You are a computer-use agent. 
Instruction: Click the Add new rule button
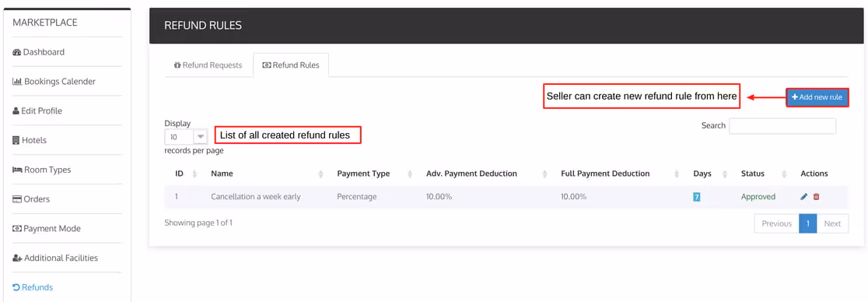[817, 97]
